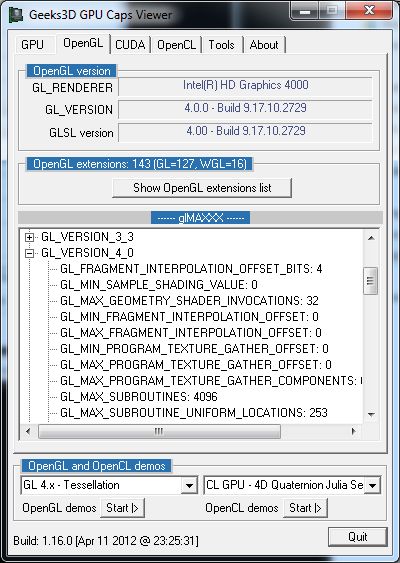Viewport: 400px width, 563px height.
Task: Select GL_VERSION_4_0 tree item
Action: click(87, 253)
